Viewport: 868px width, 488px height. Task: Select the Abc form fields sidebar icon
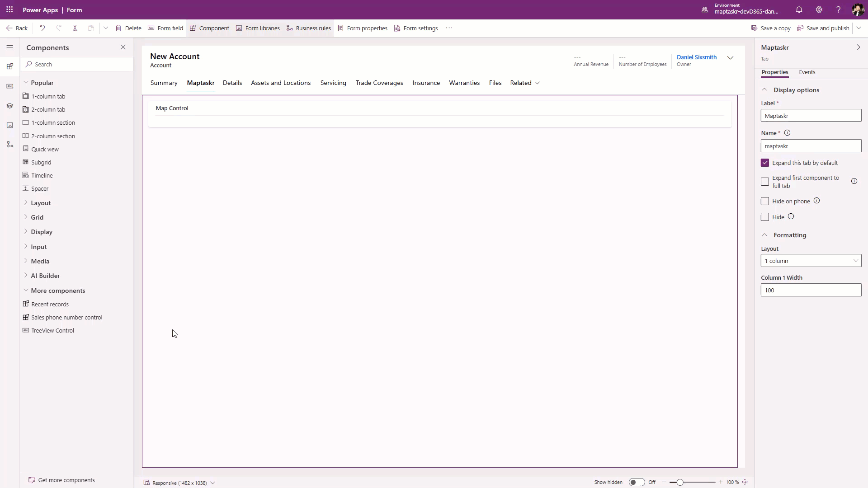coord(9,86)
